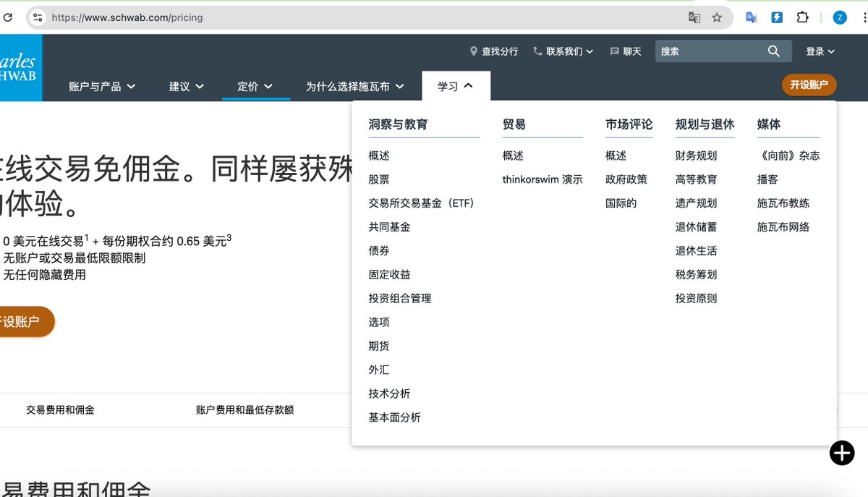Open the Extensions puzzle-piece icon

pos(803,17)
